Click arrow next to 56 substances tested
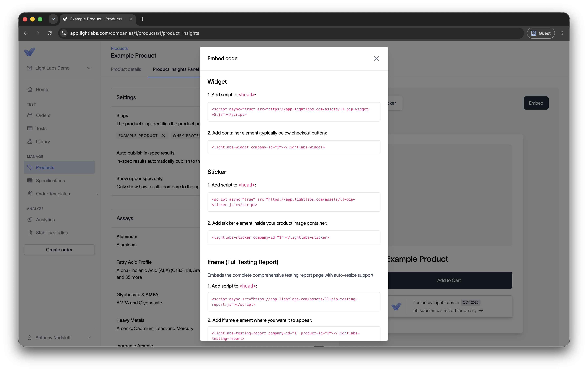This screenshot has height=371, width=588. tap(481, 310)
